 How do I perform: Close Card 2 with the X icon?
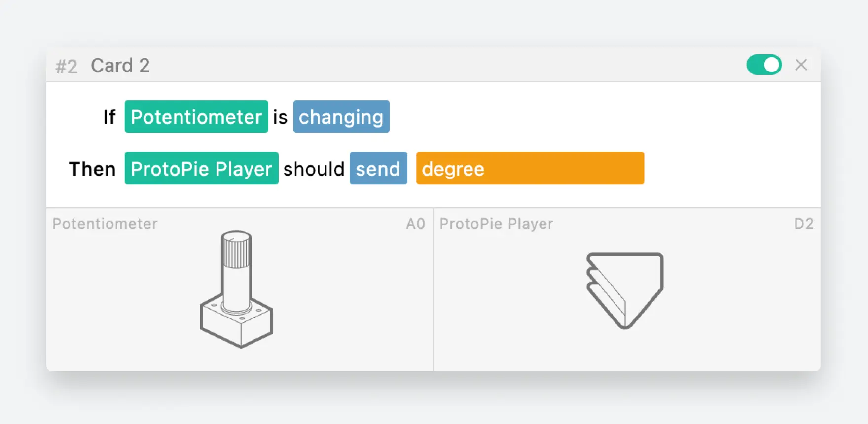pos(801,65)
